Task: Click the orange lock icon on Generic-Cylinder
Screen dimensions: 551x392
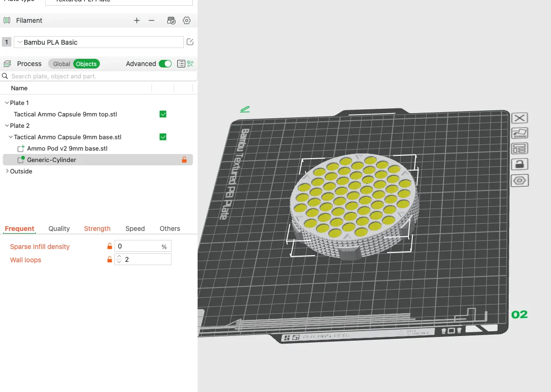Action: (x=184, y=160)
